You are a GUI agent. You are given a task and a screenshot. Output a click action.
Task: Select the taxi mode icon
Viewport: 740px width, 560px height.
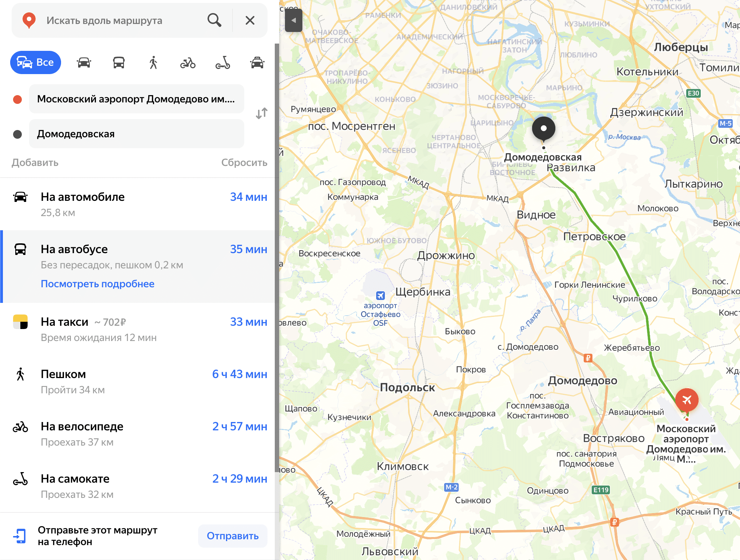click(257, 62)
